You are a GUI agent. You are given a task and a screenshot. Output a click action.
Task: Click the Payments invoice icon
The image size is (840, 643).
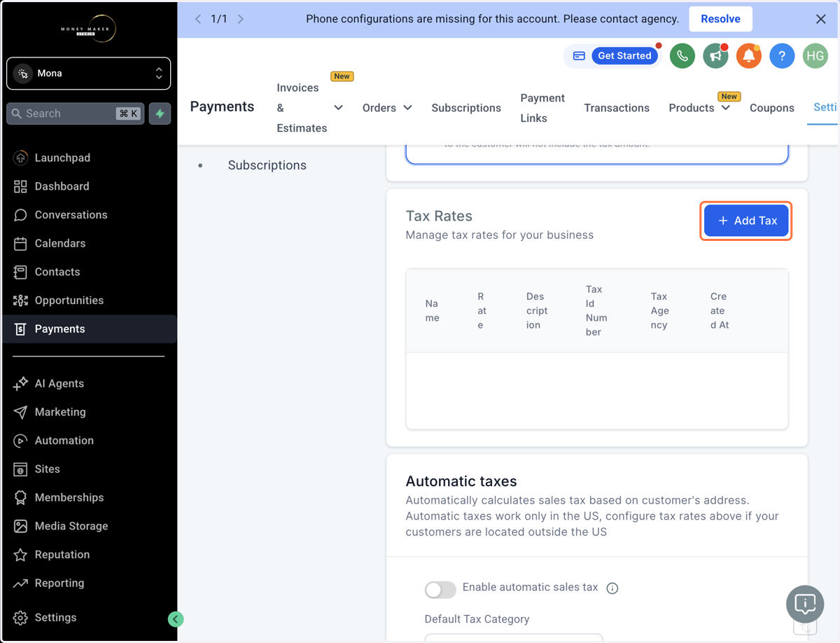[x=20, y=329]
